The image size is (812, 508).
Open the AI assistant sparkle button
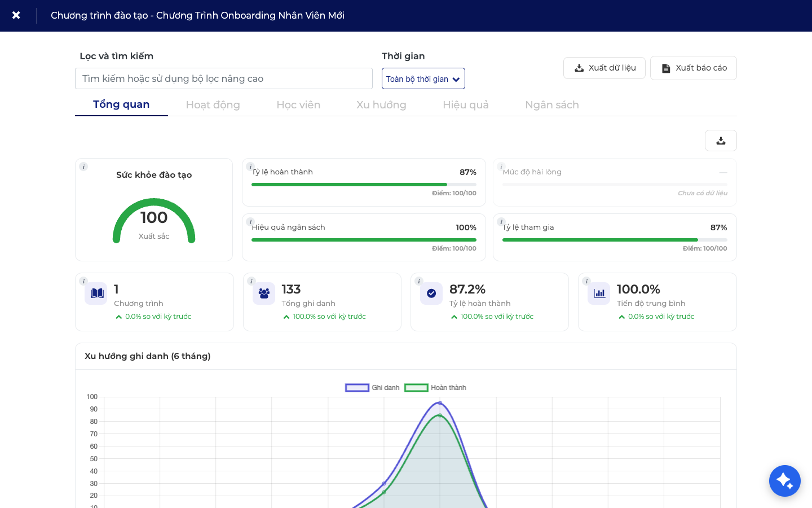785,481
